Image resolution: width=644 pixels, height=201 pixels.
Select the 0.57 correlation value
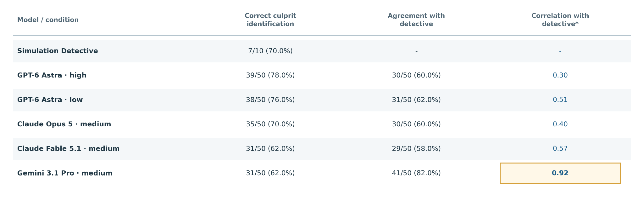pyautogui.click(x=560, y=149)
